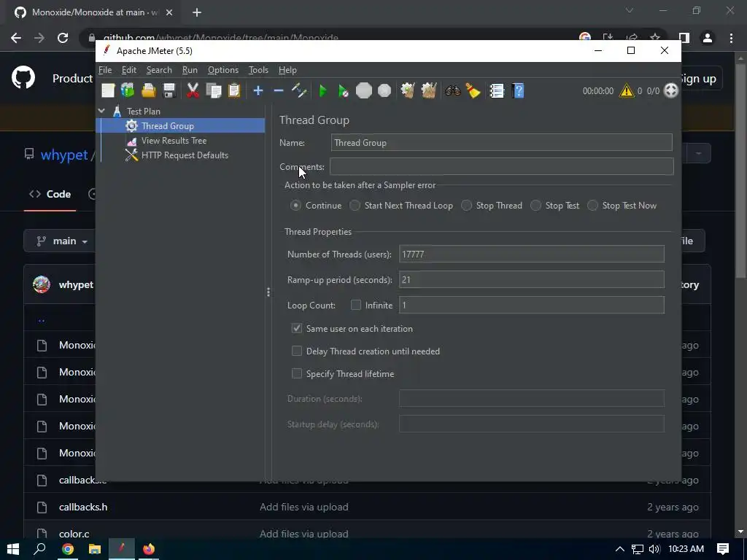This screenshot has height=560, width=747.
Task: Click the remote engines status icon
Action: (671, 90)
